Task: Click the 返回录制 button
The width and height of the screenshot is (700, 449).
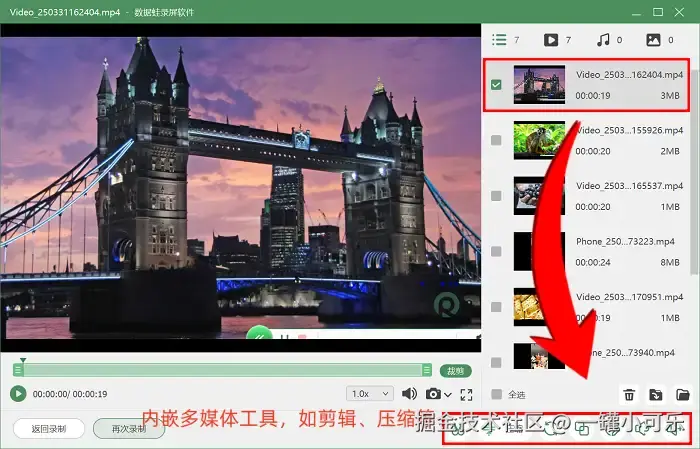Action: pos(49,429)
